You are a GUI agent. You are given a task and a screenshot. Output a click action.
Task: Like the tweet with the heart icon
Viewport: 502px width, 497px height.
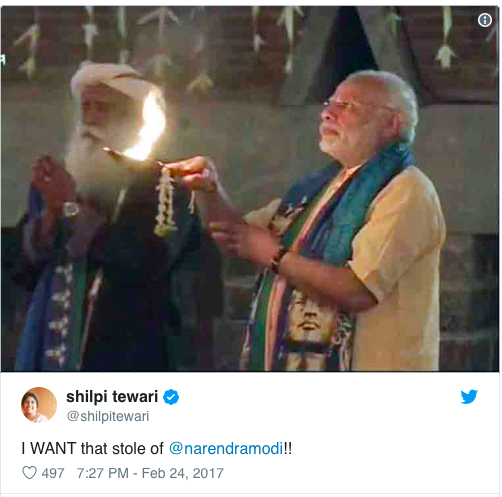(x=29, y=473)
